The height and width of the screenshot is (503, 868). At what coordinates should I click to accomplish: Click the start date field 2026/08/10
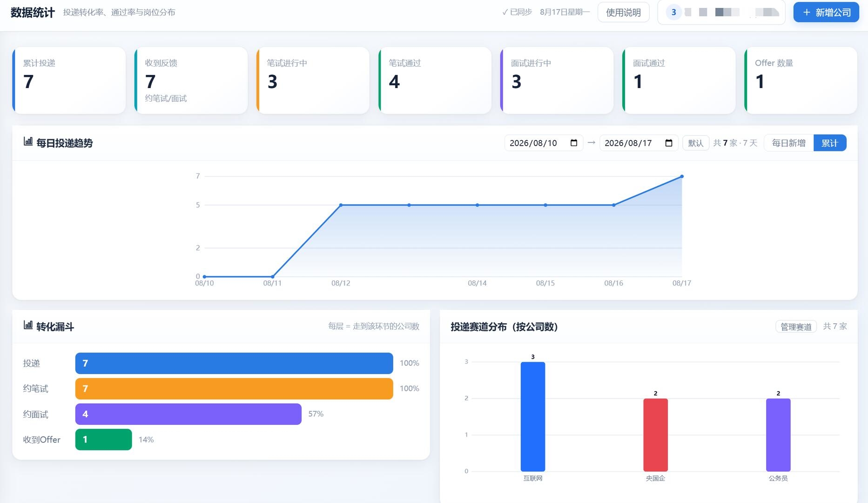point(544,143)
